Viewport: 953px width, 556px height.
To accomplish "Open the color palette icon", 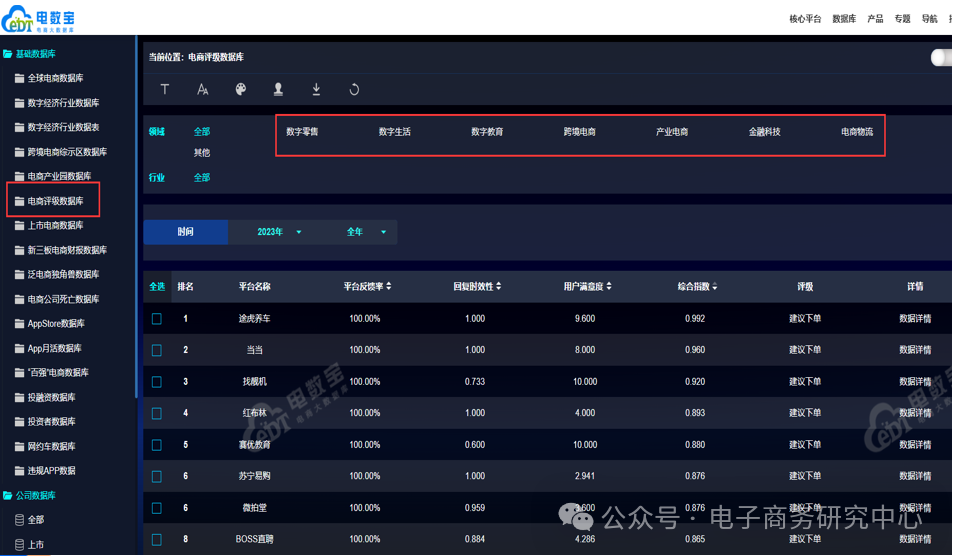I will [241, 89].
